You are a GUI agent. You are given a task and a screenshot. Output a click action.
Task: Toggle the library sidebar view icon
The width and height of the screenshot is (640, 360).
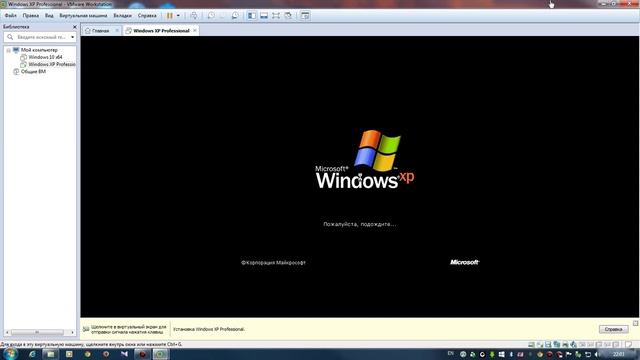tap(252, 16)
